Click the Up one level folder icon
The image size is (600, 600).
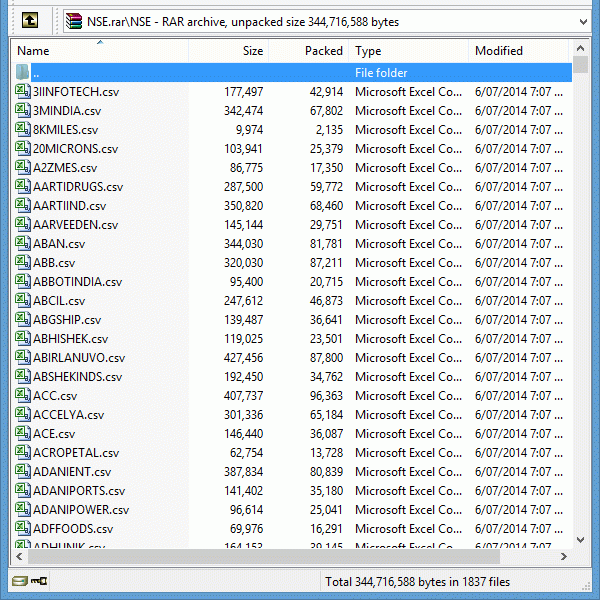(x=30, y=21)
